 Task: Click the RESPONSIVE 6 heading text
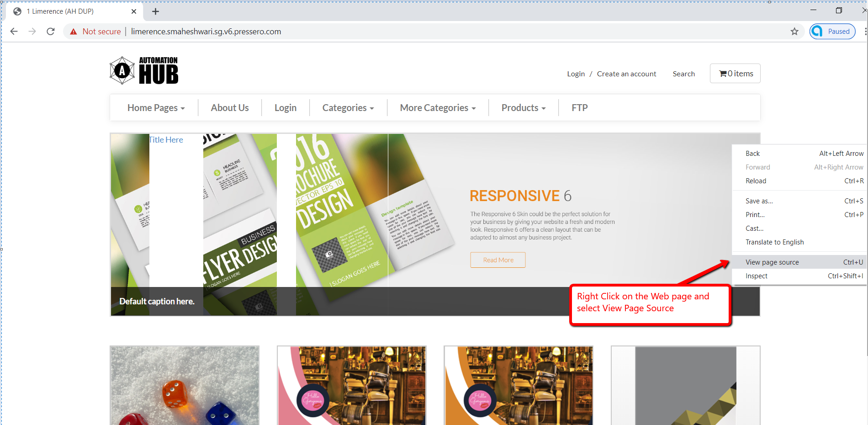click(x=520, y=196)
